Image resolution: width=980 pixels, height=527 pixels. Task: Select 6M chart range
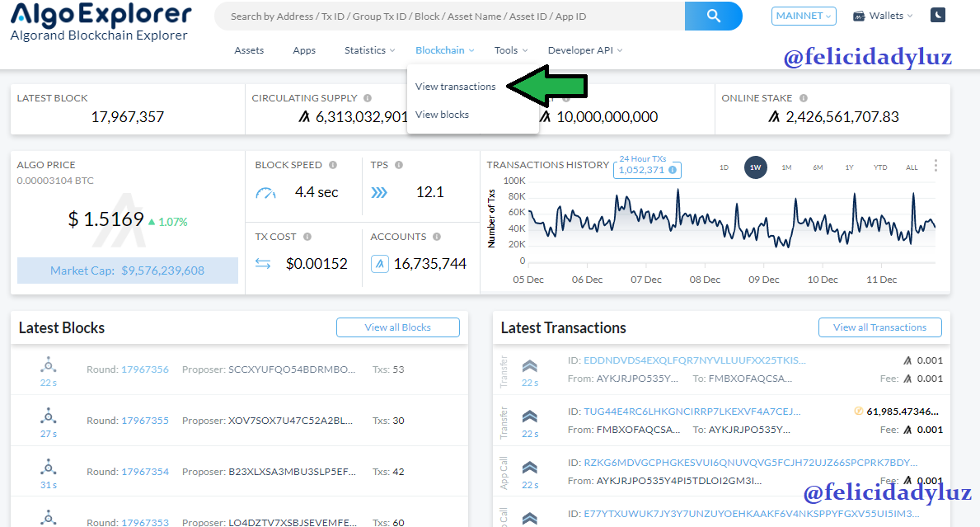(x=818, y=167)
